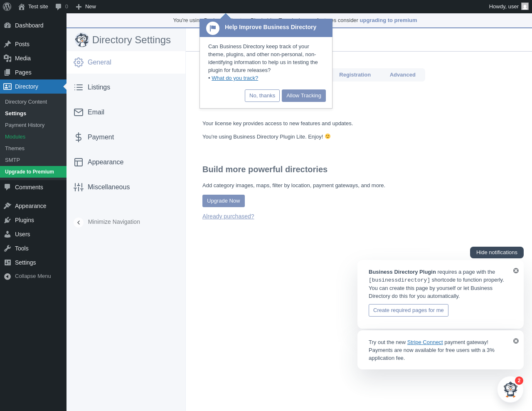The image size is (532, 411).
Task: Click the Business Directory mascot logo
Action: pos(82,40)
